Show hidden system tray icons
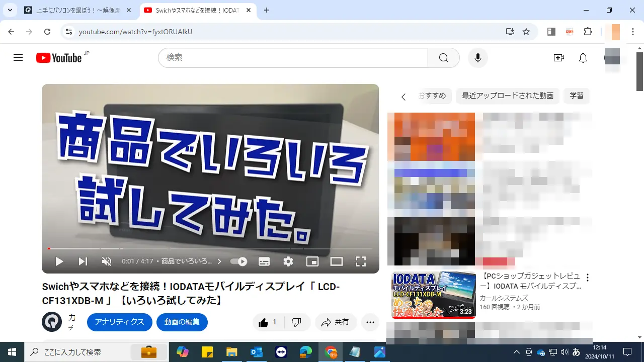644x362 pixels. click(516, 352)
